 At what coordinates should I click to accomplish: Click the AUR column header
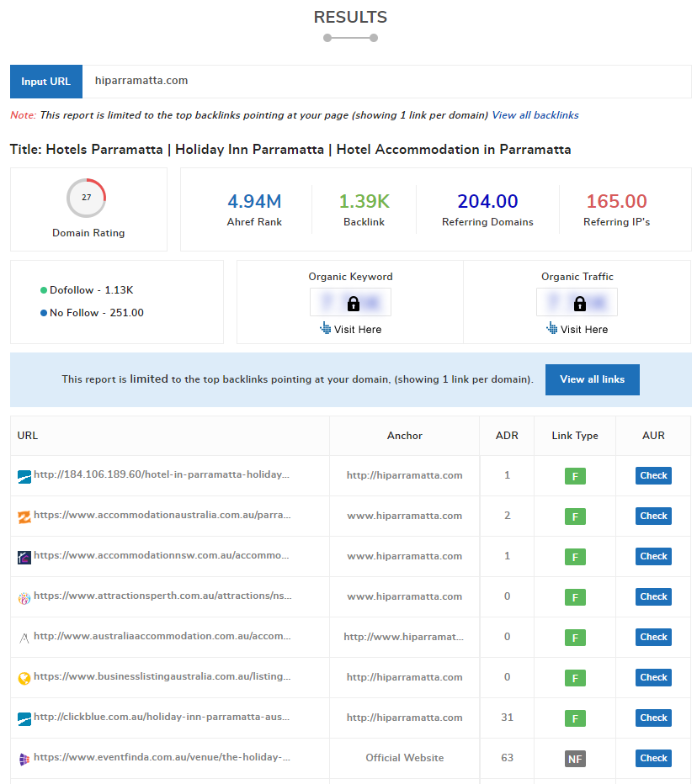[x=653, y=436]
